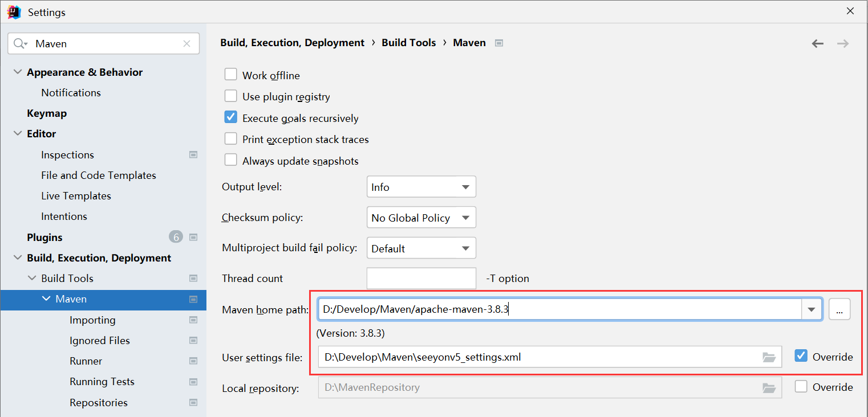Screen dimensions: 868x417
Task: Open the Importing settings page
Action: [x=92, y=320]
